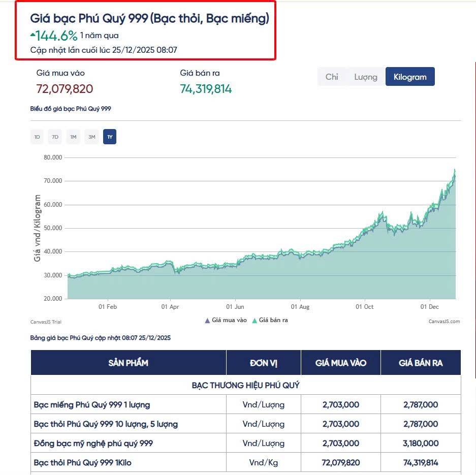Click the GIÁ BÁN RA table header
Image resolution: width=476 pixels, height=475 pixels.
pos(421,363)
